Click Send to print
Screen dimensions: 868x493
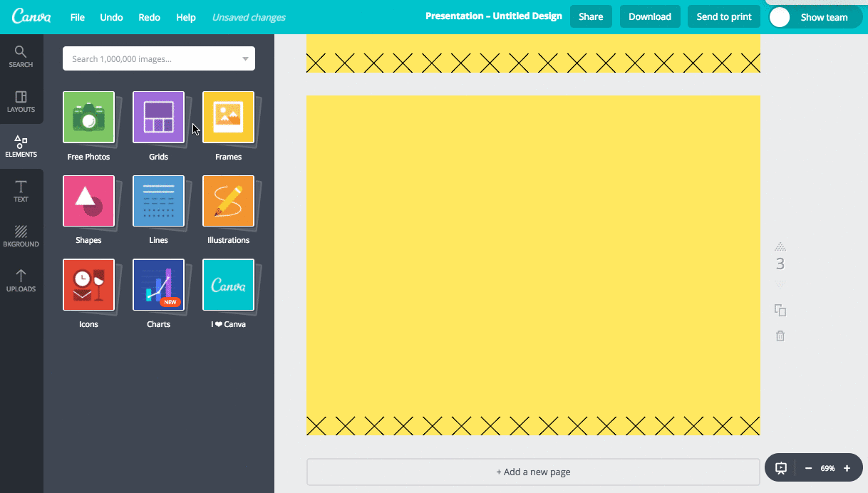click(x=723, y=16)
